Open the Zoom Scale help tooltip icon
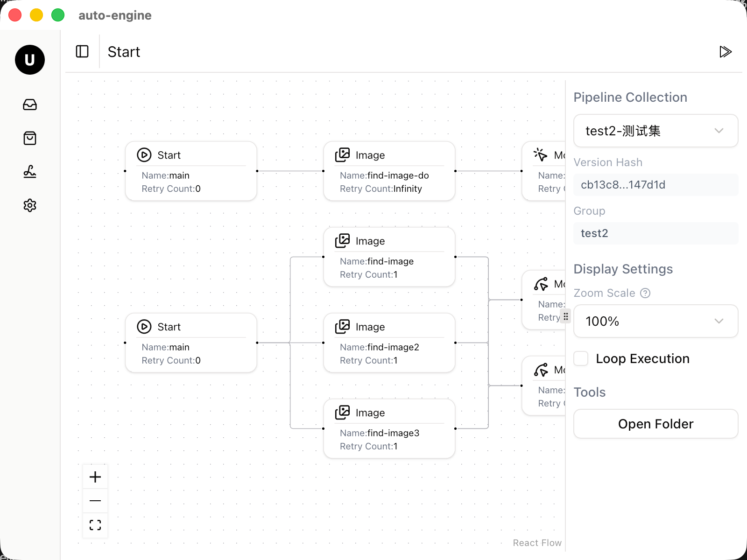 click(645, 293)
